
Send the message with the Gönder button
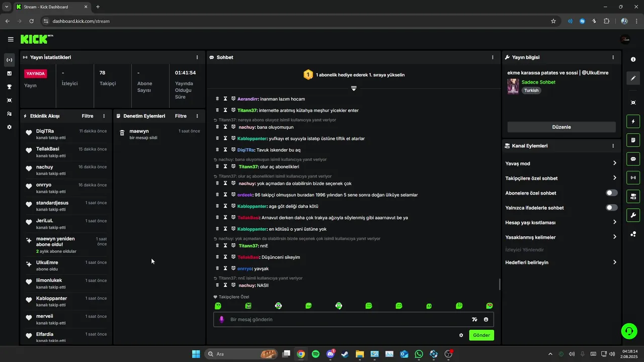[x=481, y=335]
